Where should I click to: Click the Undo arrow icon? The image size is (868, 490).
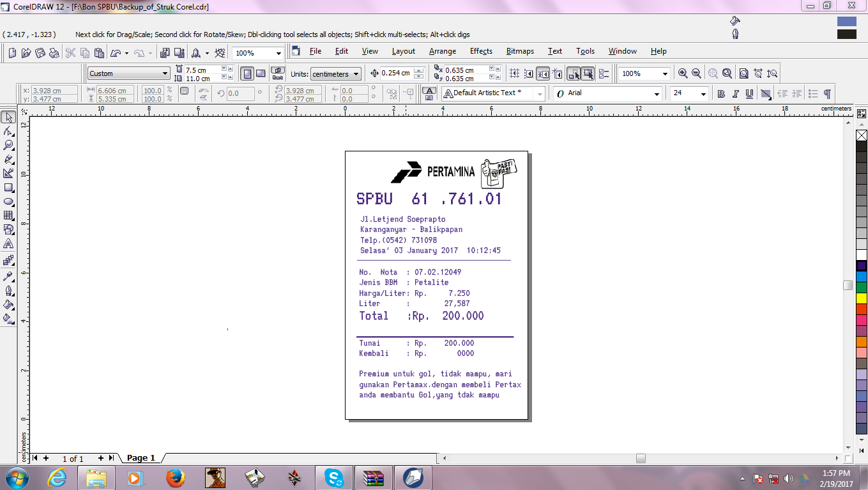116,53
